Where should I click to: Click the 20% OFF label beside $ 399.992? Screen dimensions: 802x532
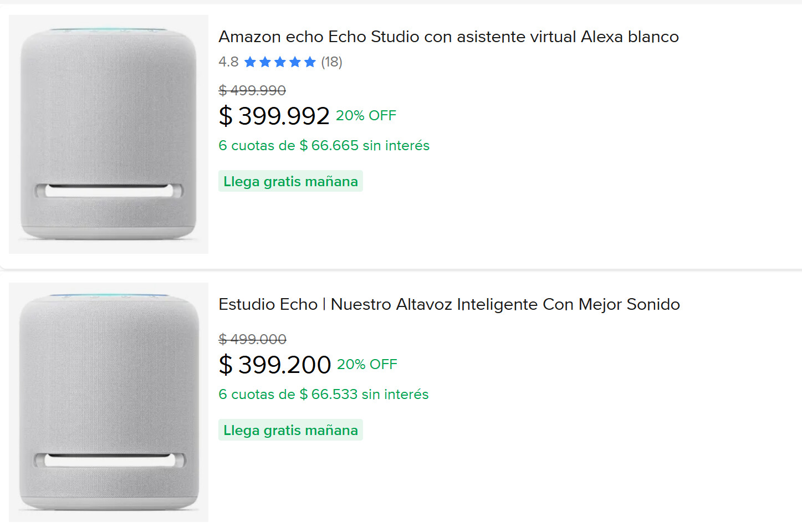click(x=366, y=115)
